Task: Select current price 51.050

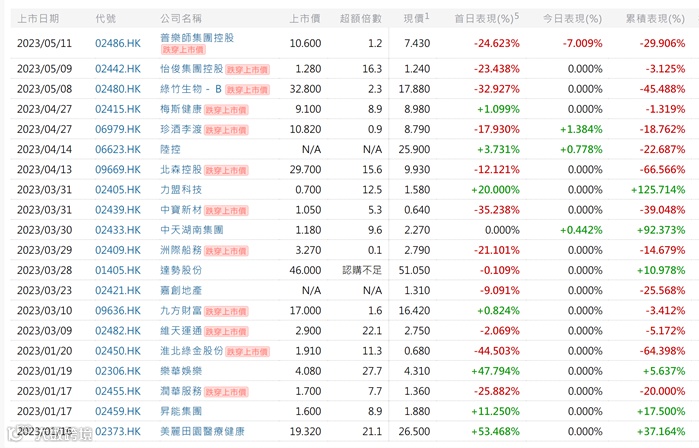Action: (414, 270)
